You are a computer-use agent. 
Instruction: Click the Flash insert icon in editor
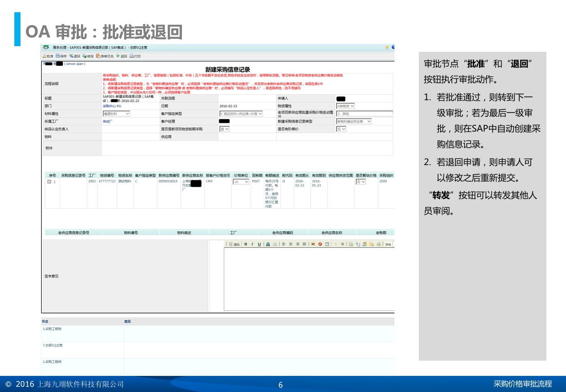320,244
